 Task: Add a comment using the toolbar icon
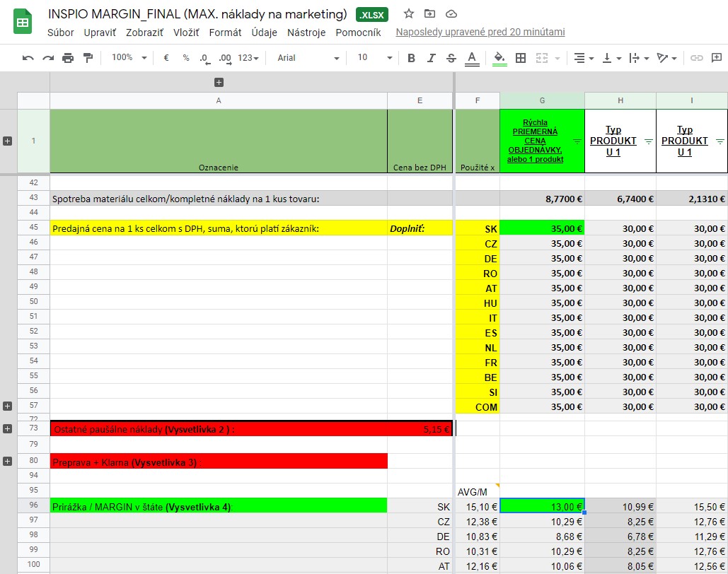[717, 58]
